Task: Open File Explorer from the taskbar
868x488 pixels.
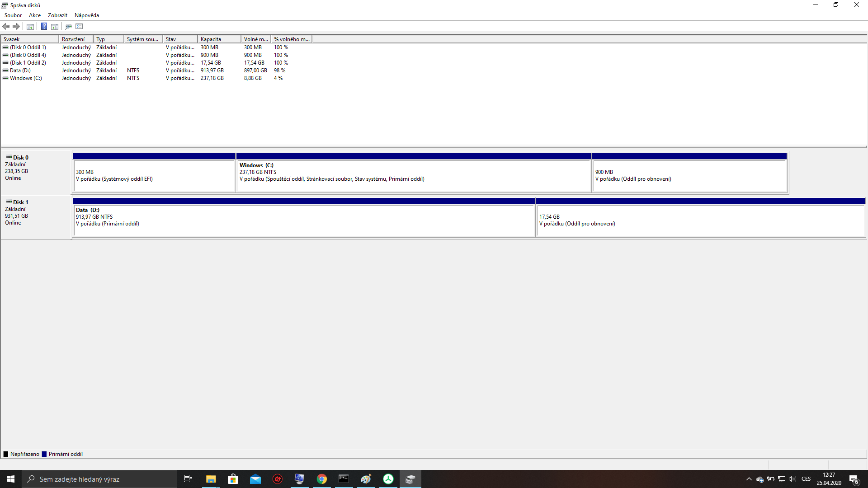Action: tap(211, 479)
